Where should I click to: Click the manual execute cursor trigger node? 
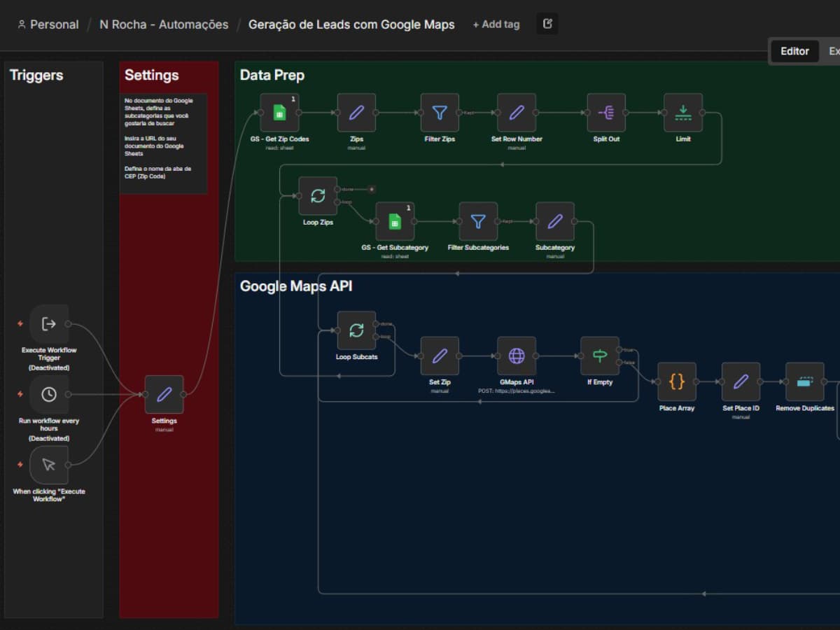click(x=49, y=465)
